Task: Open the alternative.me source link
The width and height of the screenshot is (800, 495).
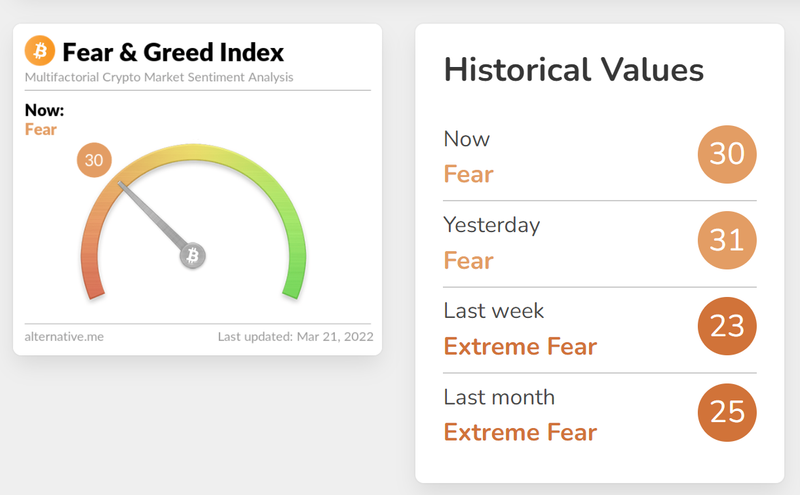Action: [x=64, y=337]
